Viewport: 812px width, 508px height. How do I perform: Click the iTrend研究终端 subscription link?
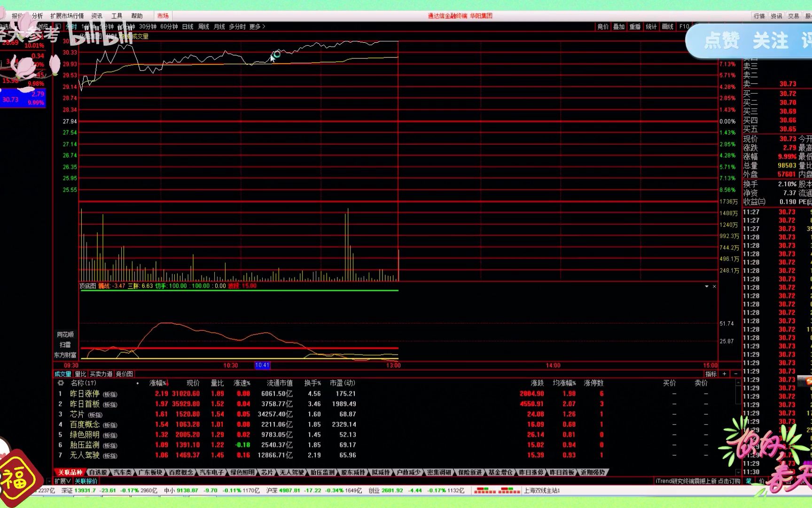tap(698, 481)
